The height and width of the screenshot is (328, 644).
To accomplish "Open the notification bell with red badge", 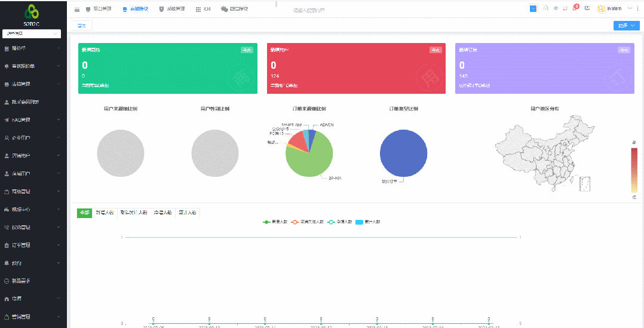I will tap(575, 8).
